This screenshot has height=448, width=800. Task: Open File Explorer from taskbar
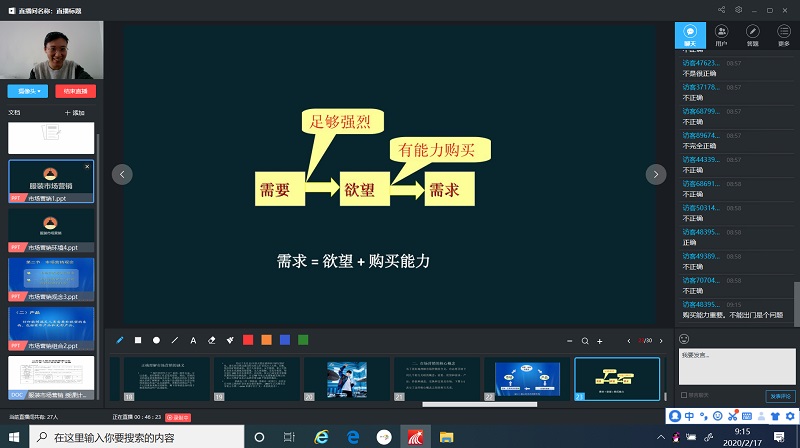pyautogui.click(x=446, y=437)
